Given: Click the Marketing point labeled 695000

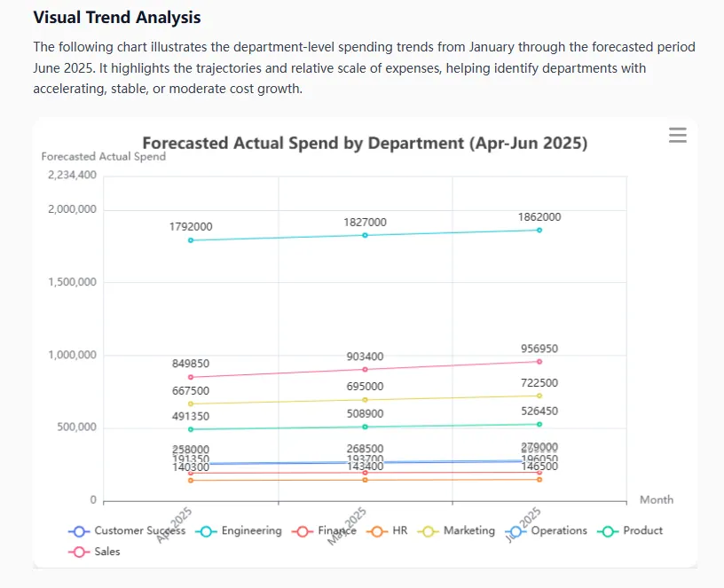Looking at the screenshot, I should [x=364, y=399].
